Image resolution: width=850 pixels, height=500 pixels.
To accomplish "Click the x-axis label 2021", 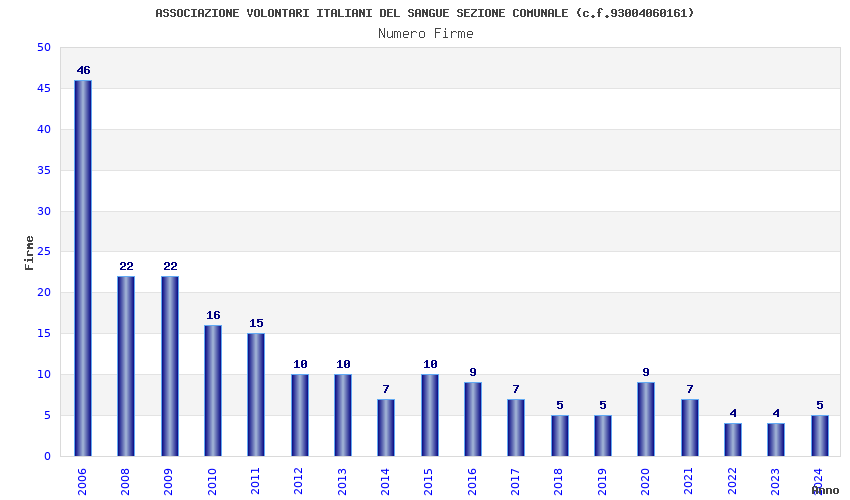I will [x=688, y=482].
